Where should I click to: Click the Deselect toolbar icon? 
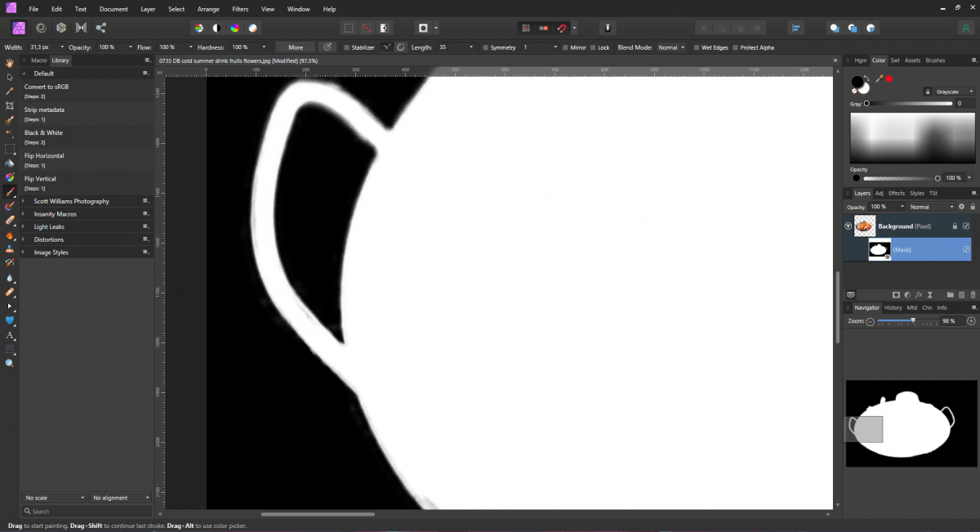(x=367, y=28)
